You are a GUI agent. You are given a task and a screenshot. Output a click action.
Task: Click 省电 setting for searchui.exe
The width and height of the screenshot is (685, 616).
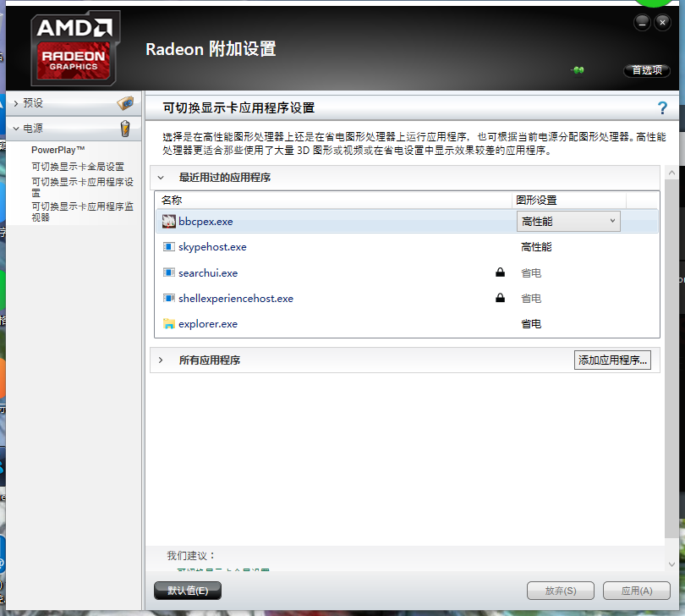(x=531, y=272)
